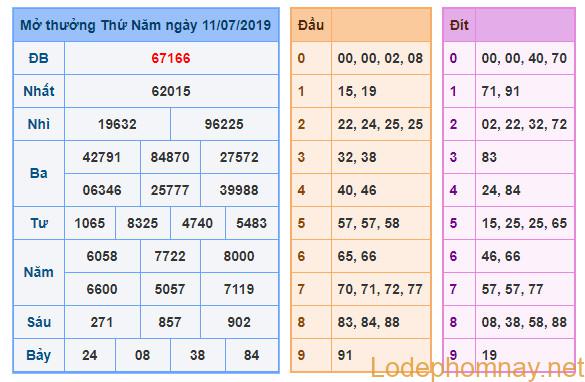This screenshot has width=585, height=382.
Task: Select Đầu row values '00, 00, 02, 08'
Action: coord(380,59)
